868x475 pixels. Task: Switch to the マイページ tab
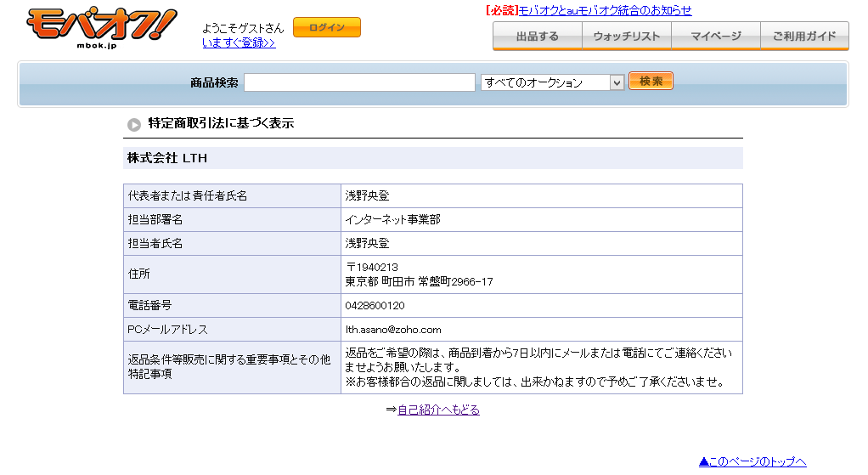(716, 37)
